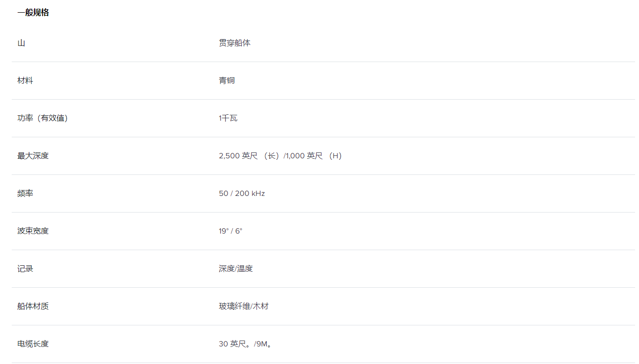Screen dimensions: 639x364
Task: Click the (H) text in depth row
Action: [335, 156]
